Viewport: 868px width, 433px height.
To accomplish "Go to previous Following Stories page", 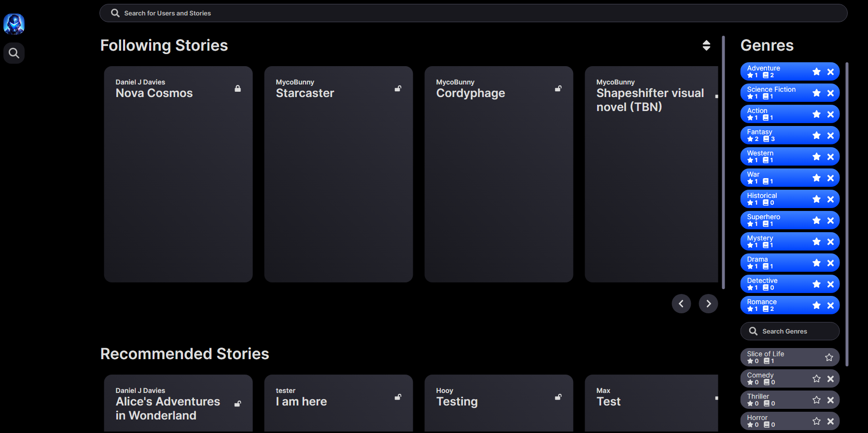I will click(681, 304).
